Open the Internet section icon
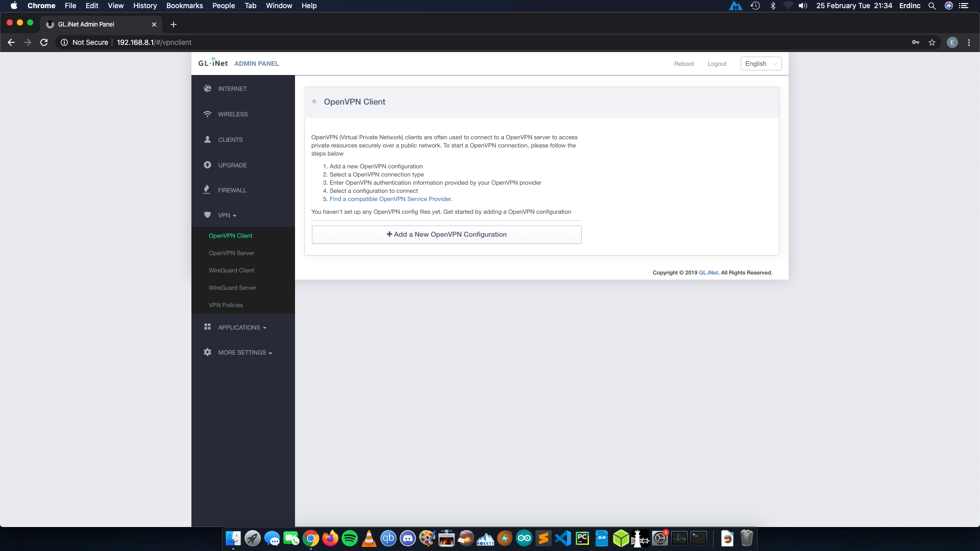This screenshot has width=980, height=551. (207, 88)
